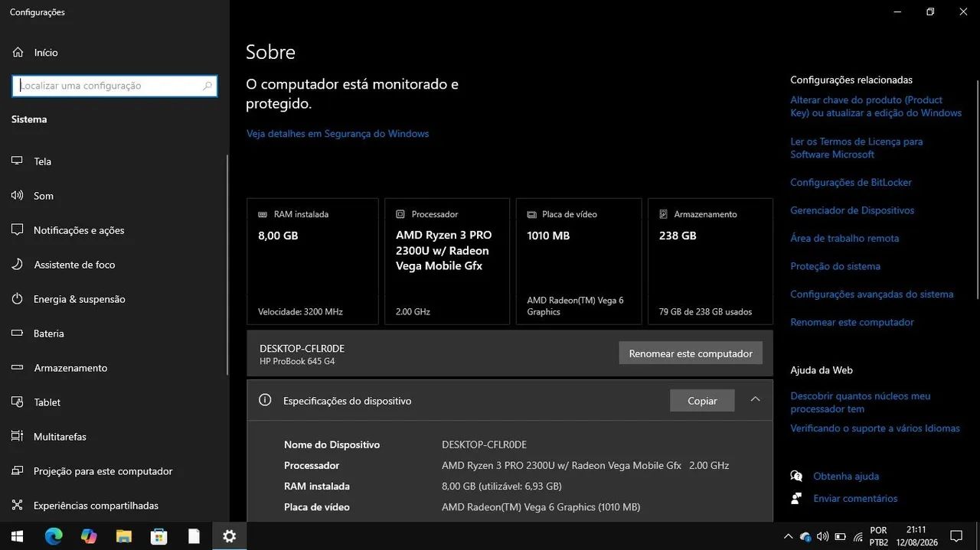Click the Obtenha ajuda icon

[796, 476]
